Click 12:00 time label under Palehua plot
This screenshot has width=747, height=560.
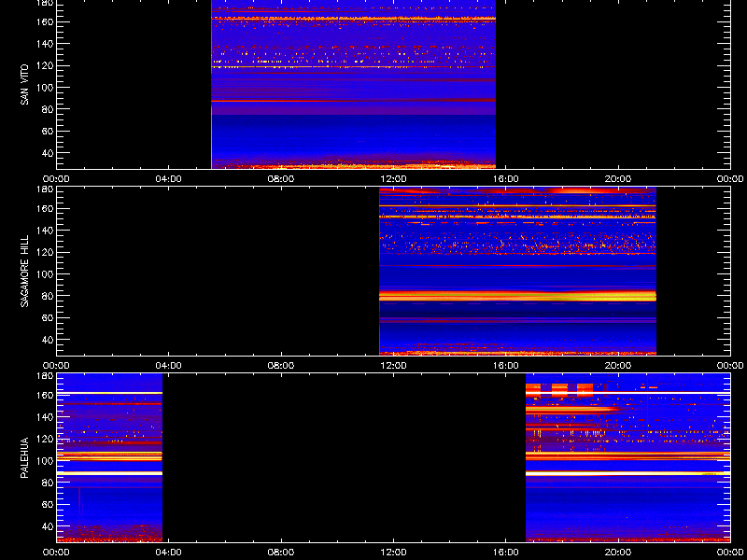click(393, 553)
